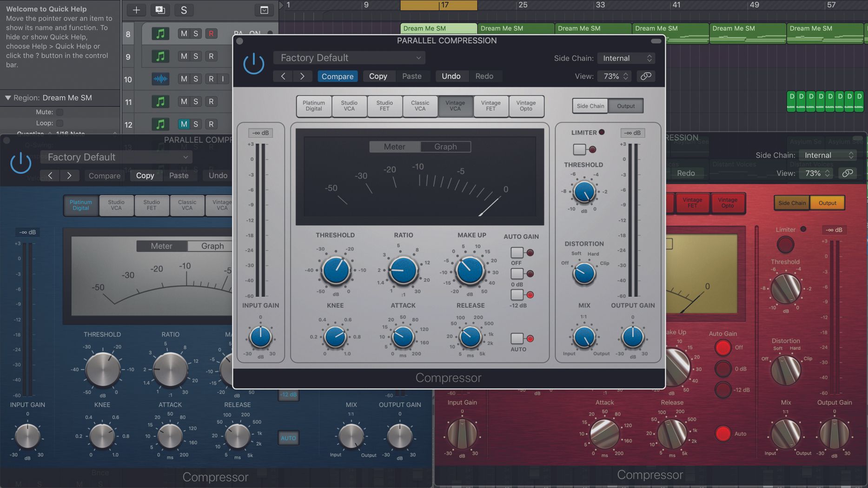Select Studio FET model in front Compressor
This screenshot has height=488, width=868.
(384, 106)
